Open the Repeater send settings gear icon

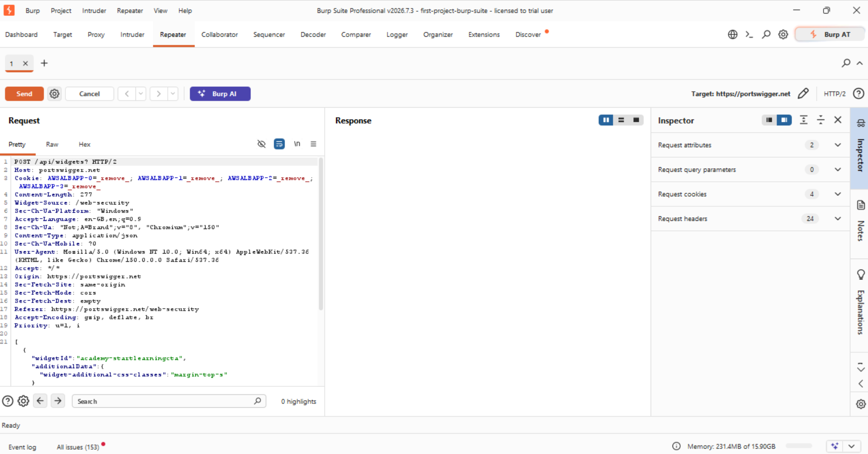pos(55,94)
